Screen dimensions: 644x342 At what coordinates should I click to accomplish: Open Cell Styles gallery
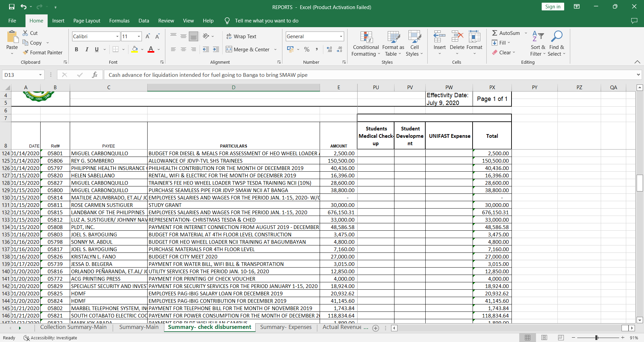pos(415,44)
